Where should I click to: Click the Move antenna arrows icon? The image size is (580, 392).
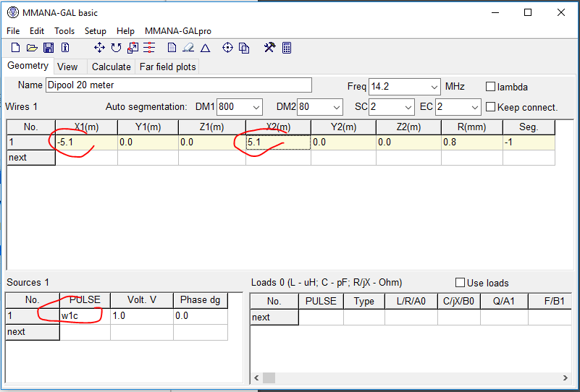[x=100, y=48]
